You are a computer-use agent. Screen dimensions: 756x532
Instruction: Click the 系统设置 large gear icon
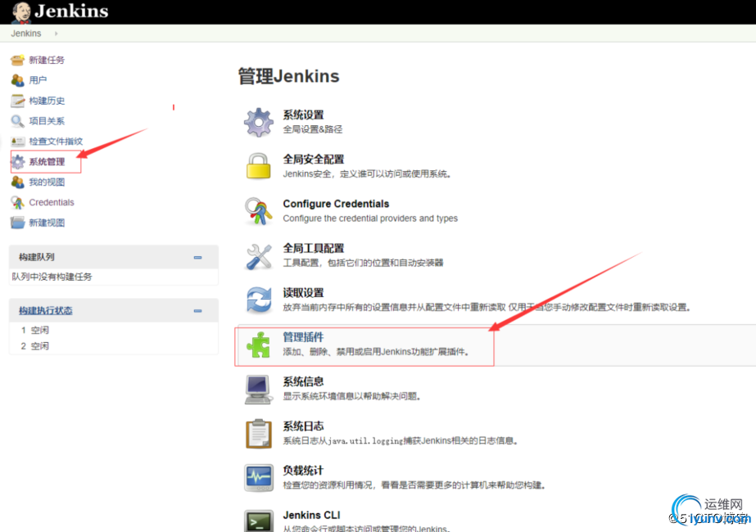(x=259, y=123)
